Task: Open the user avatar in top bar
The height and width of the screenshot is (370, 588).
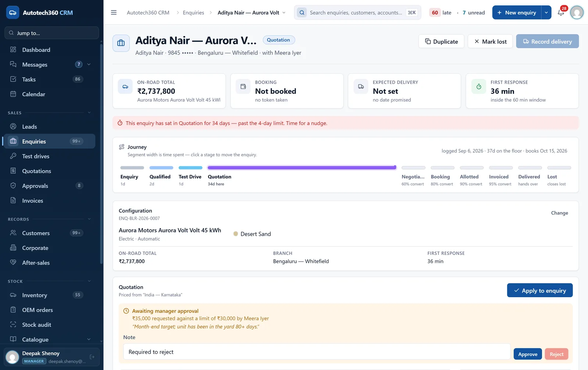Action: click(577, 13)
